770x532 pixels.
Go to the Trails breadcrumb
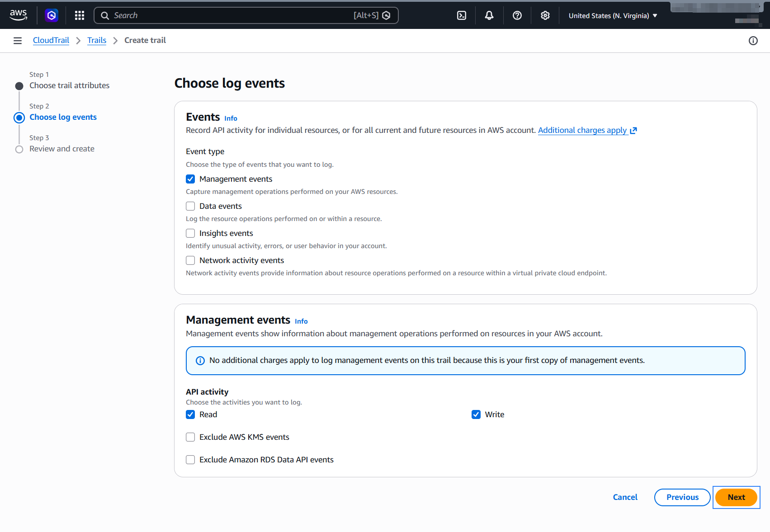click(x=97, y=40)
